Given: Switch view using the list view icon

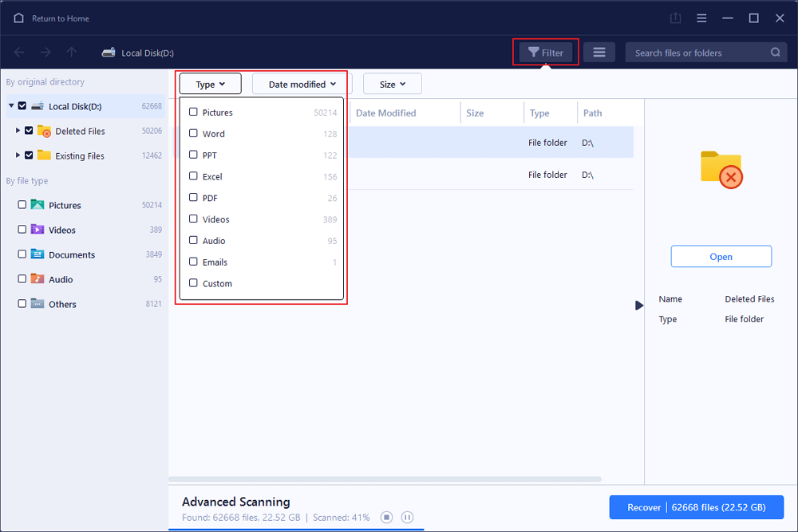Looking at the screenshot, I should pos(598,53).
